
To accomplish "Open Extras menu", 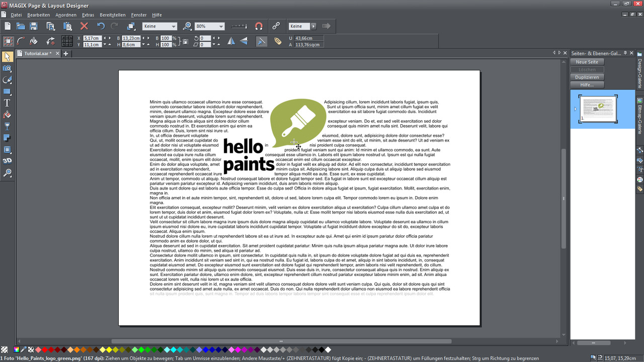I will (88, 15).
